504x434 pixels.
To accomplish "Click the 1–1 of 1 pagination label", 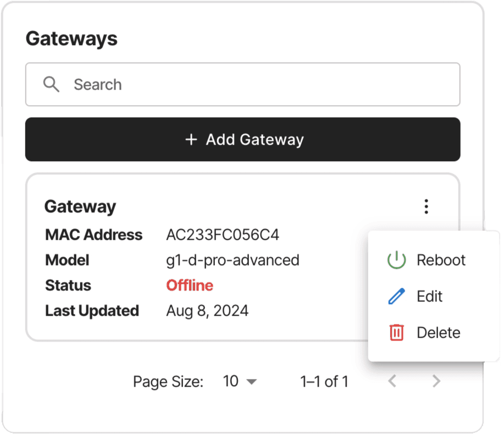I will click(x=324, y=382).
